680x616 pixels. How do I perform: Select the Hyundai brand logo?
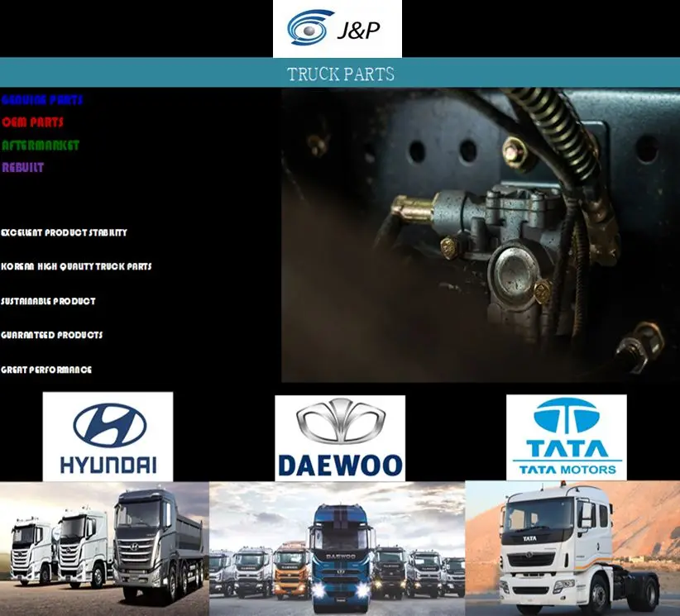tap(108, 436)
